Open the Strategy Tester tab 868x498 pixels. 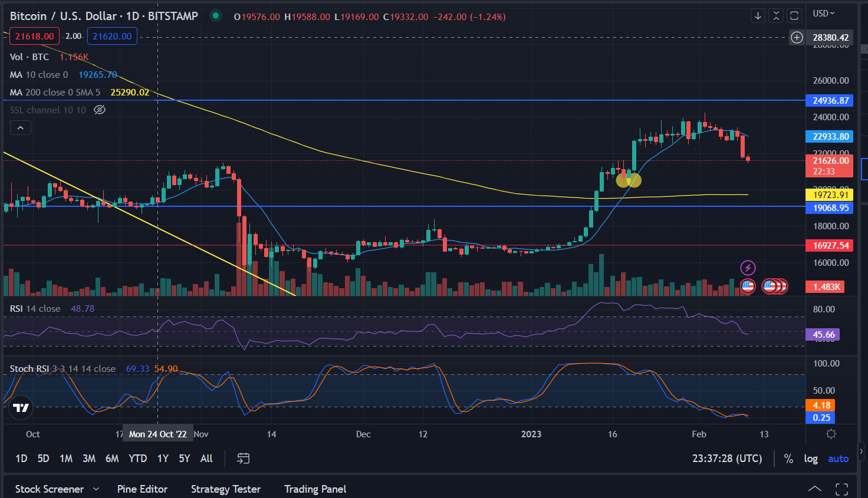click(x=226, y=489)
